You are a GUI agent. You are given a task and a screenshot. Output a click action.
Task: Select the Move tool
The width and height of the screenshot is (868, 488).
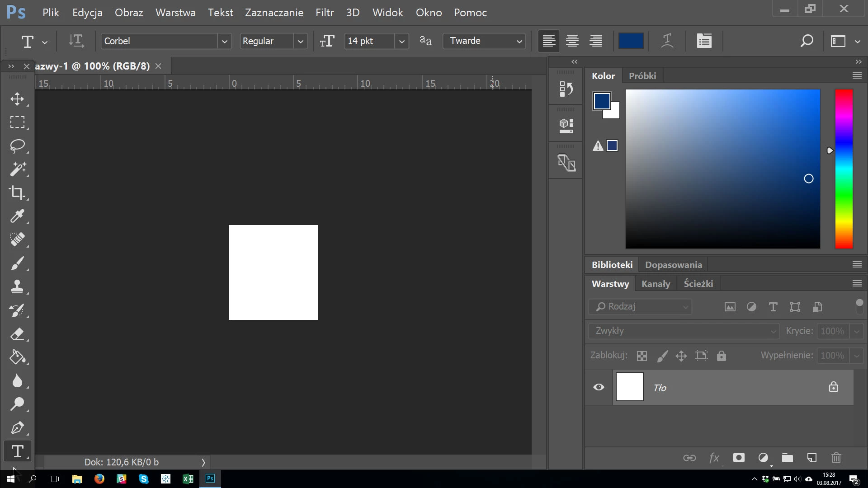[17, 99]
